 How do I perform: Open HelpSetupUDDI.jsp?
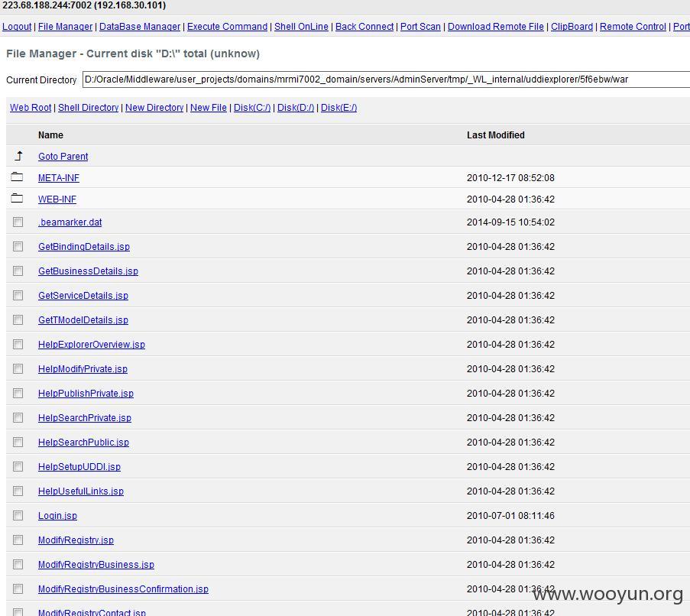(x=79, y=466)
